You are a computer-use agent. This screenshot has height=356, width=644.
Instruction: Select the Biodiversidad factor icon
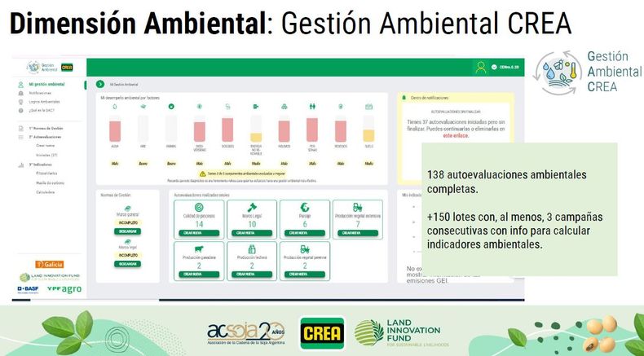point(199,107)
